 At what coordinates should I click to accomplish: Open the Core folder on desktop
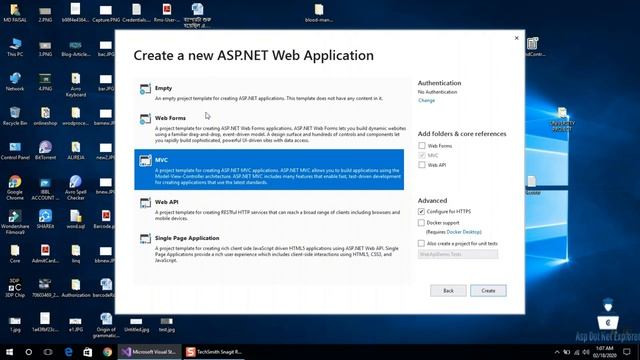[15, 253]
